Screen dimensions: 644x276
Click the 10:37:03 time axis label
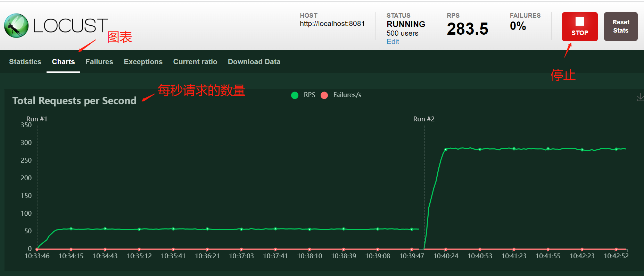click(241, 256)
